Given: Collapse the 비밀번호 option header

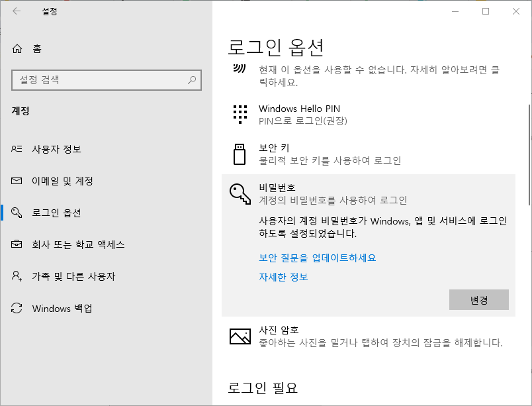Looking at the screenshot, I should click(x=369, y=194).
